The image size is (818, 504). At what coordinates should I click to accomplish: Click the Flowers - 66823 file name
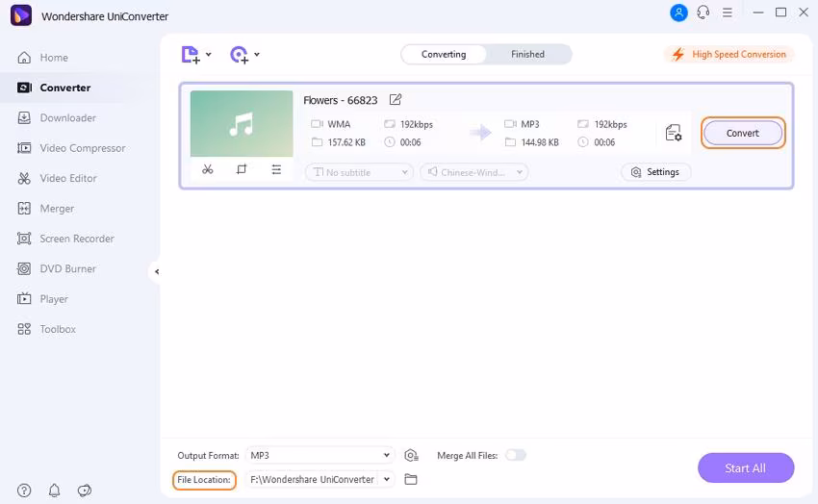(340, 100)
